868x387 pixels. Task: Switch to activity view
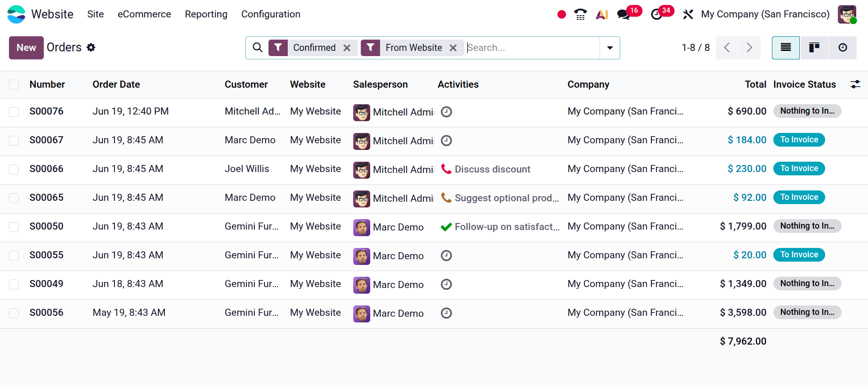click(x=843, y=48)
